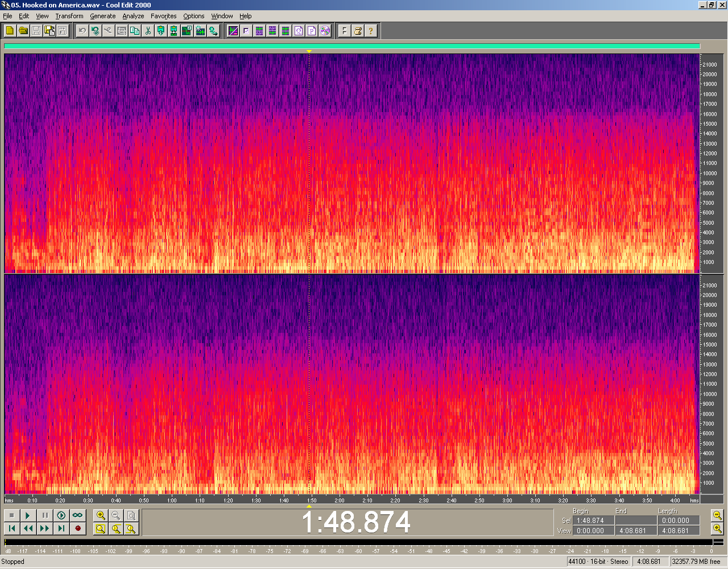728x569 pixels.
Task: Click the CD disc icon in the toolbar
Action: click(x=325, y=31)
